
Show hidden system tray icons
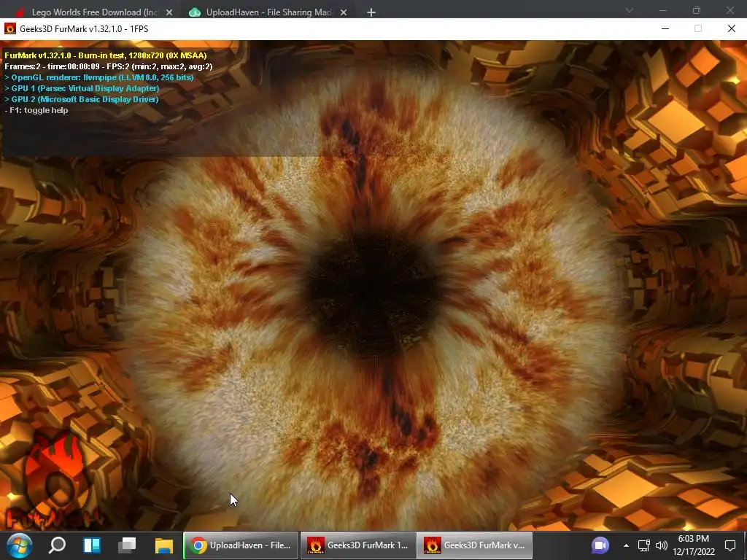coord(626,545)
